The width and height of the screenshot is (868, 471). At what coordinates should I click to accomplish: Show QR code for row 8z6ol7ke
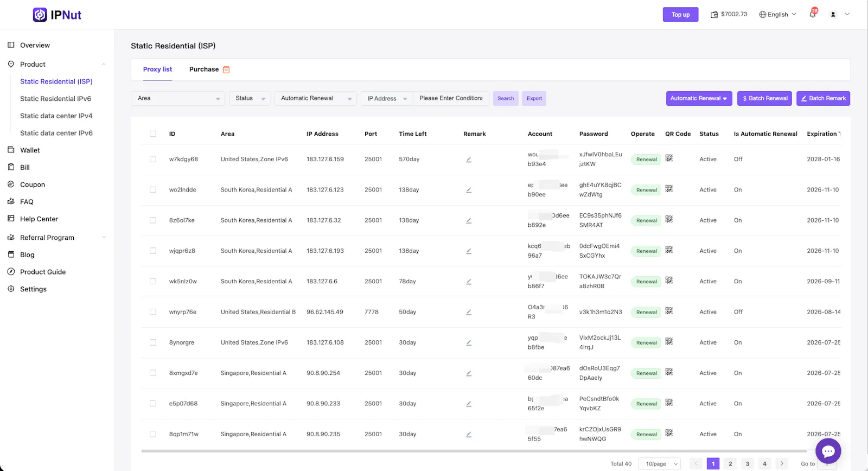[669, 219]
